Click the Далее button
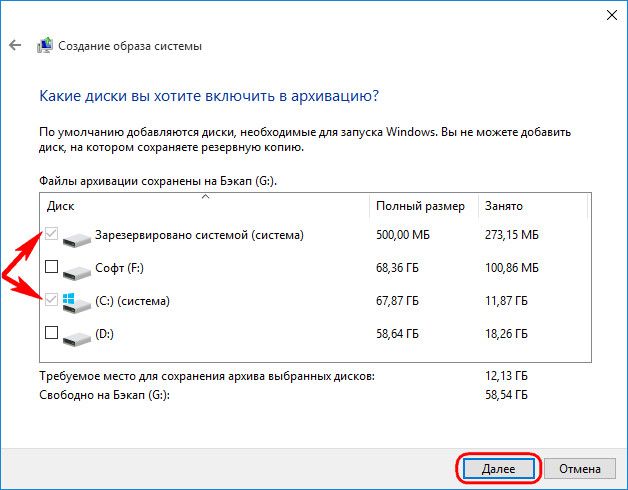Screen dimensions: 628x490 click(499, 468)
